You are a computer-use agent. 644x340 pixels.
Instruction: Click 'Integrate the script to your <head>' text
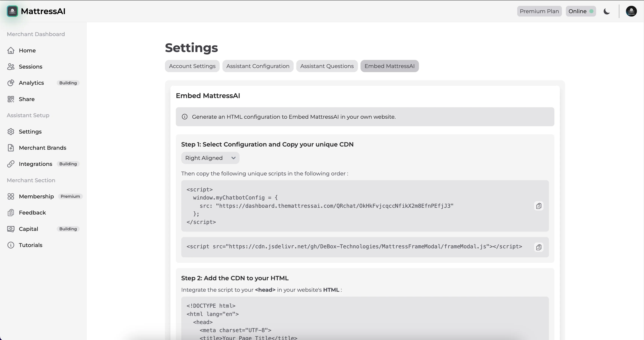(261, 290)
